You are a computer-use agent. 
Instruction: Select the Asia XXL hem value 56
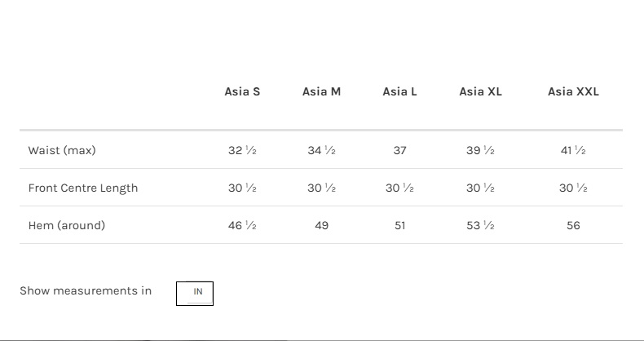[x=573, y=226]
